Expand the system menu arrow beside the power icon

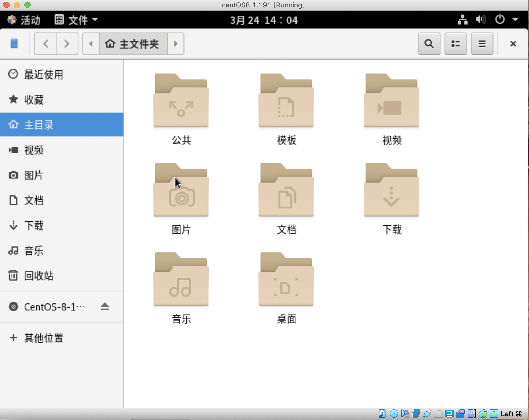(515, 20)
